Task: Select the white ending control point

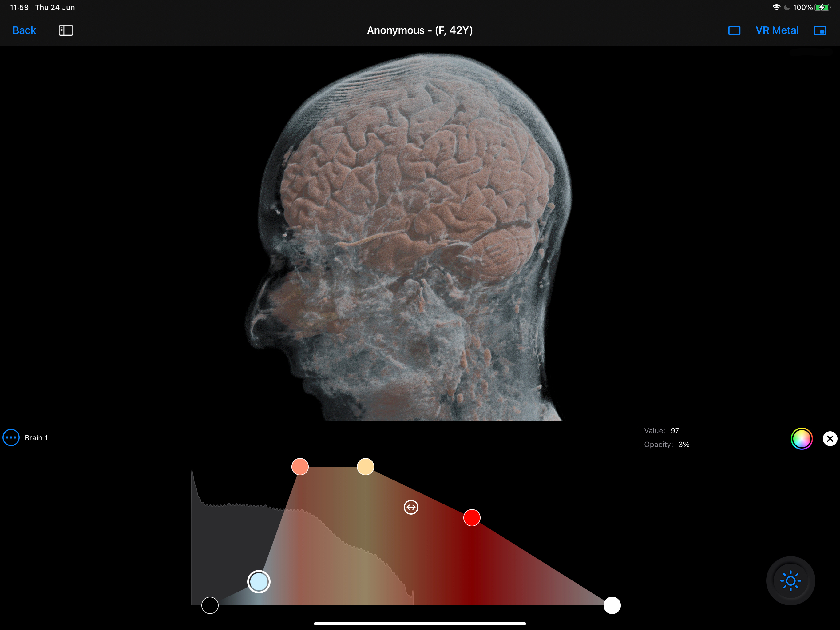Action: pos(612,605)
